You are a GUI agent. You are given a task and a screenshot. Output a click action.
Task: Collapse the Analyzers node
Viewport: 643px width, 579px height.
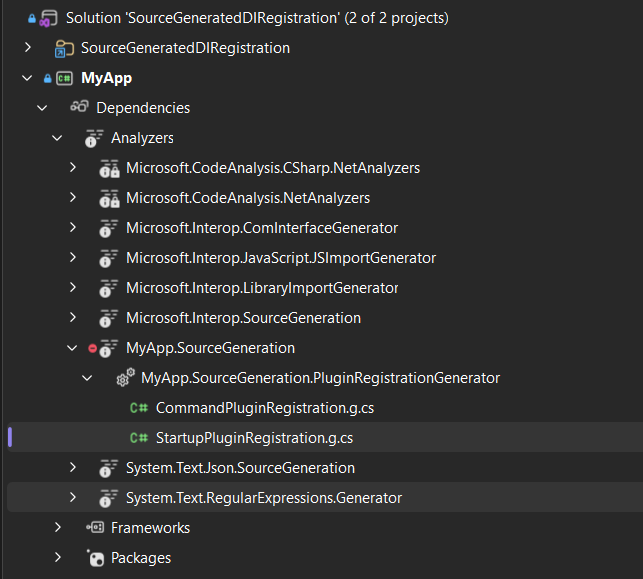coord(57,138)
